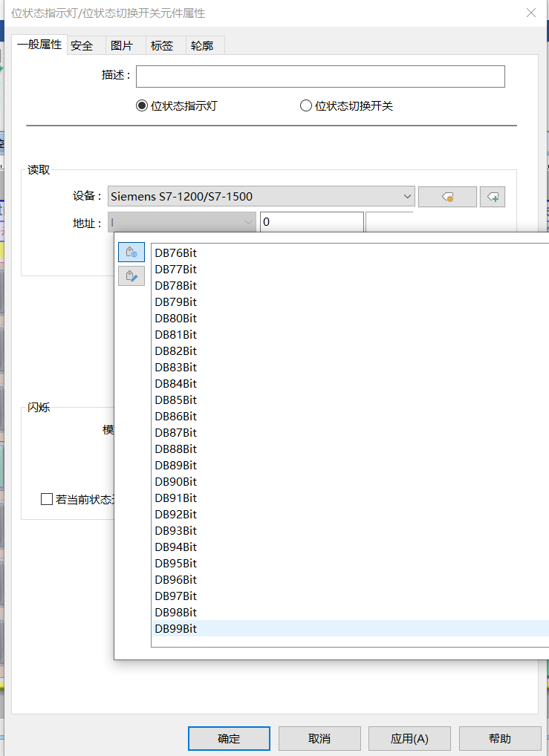Expand the 地址 type dropdown
This screenshot has height=756, width=549.
click(182, 222)
